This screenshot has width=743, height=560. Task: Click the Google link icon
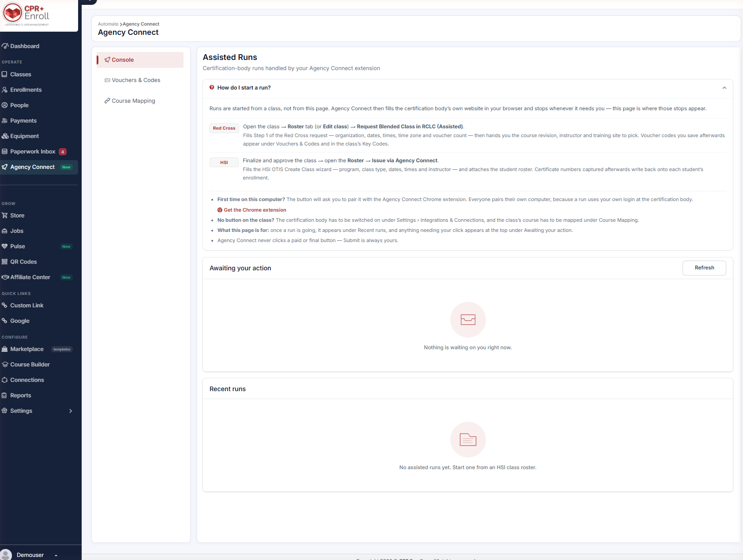point(5,321)
